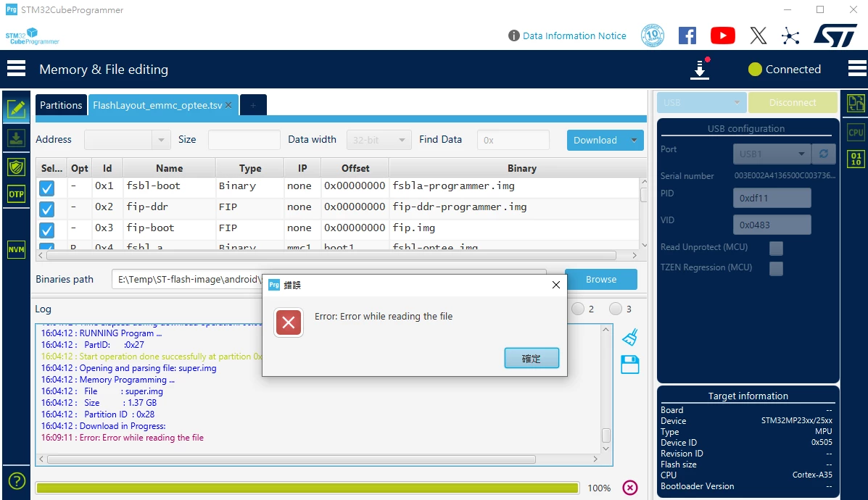
Task: Expand the Address dropdown
Action: pyautogui.click(x=161, y=140)
